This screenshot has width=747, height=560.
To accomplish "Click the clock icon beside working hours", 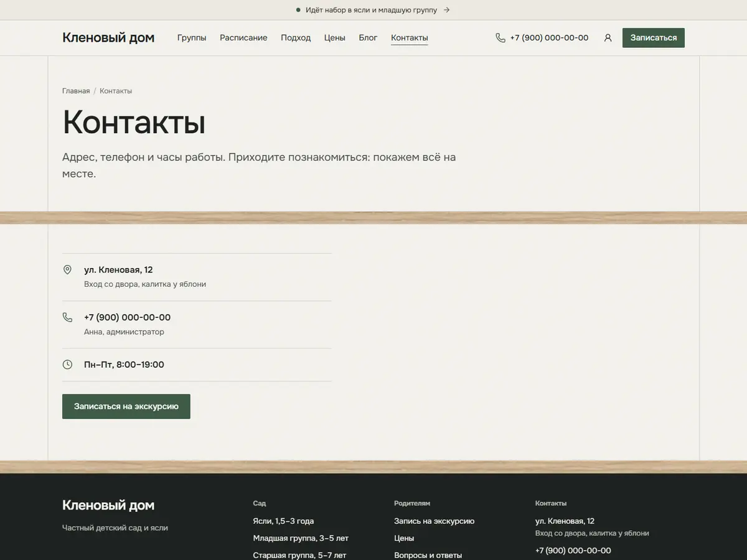I will click(67, 365).
